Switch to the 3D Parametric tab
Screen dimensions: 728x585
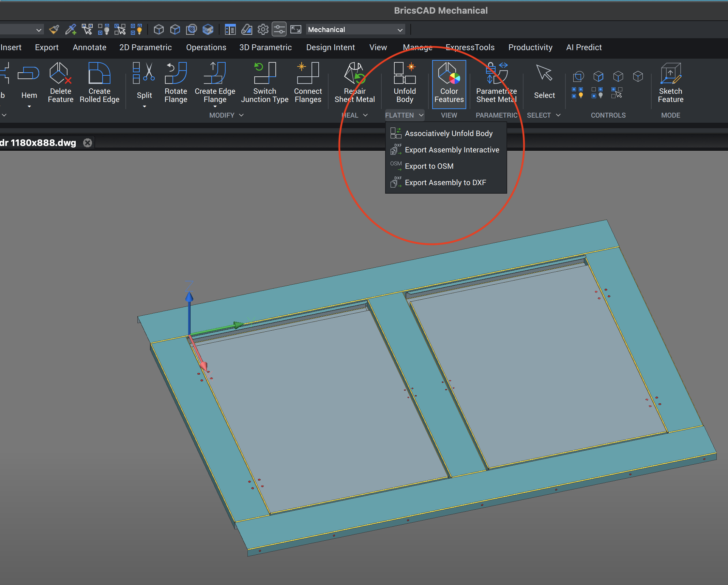[265, 47]
